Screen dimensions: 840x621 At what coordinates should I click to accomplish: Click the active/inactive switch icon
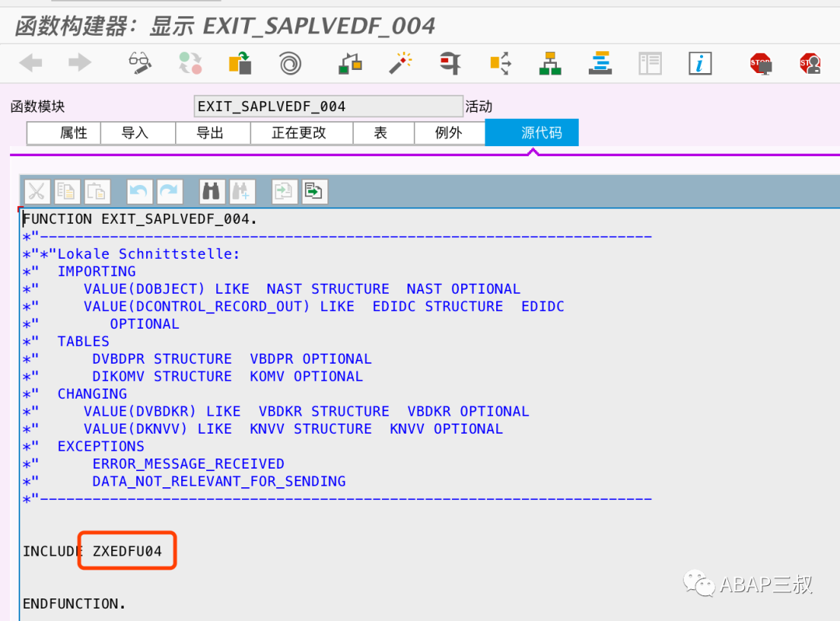pos(191,63)
